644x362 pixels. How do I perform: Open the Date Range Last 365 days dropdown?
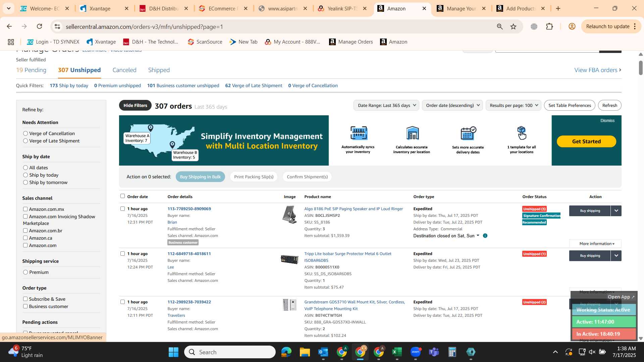(x=386, y=105)
